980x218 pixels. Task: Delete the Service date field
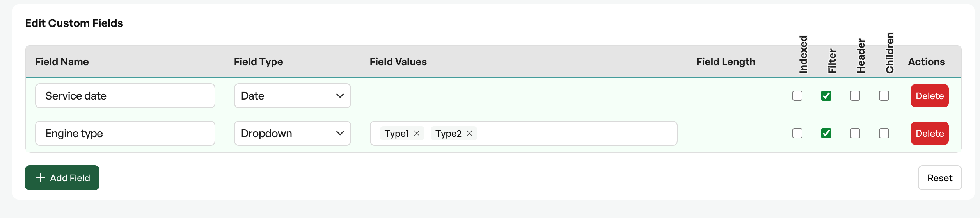click(x=930, y=96)
